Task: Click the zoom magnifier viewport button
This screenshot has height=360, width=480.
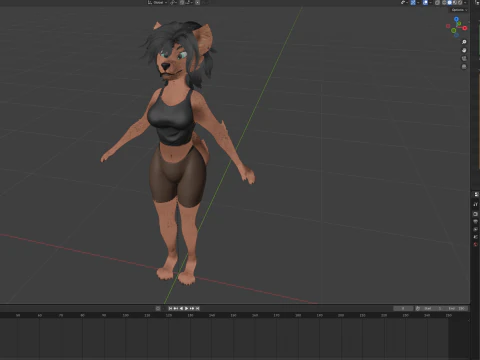Action: coord(464,42)
